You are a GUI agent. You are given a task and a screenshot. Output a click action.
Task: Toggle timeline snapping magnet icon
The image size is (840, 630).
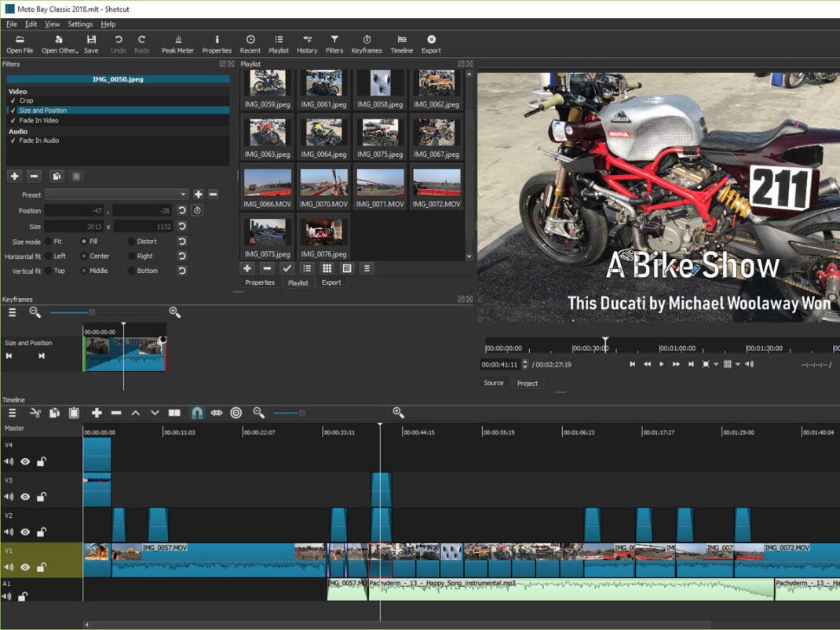click(197, 413)
